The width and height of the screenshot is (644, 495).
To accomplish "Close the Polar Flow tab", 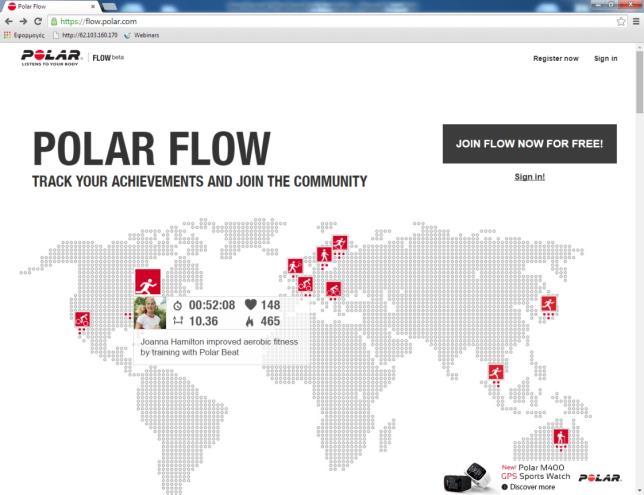I will [x=93, y=7].
